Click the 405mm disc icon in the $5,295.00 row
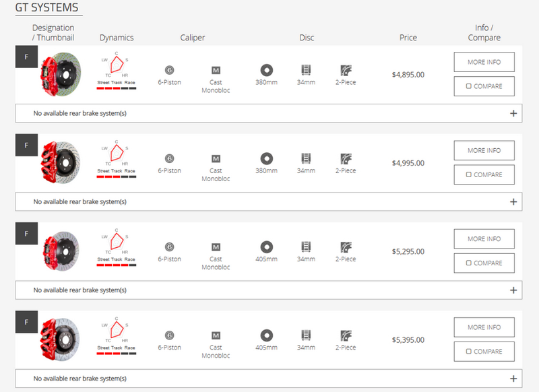Screen dimensions: 539x392 point(266,247)
